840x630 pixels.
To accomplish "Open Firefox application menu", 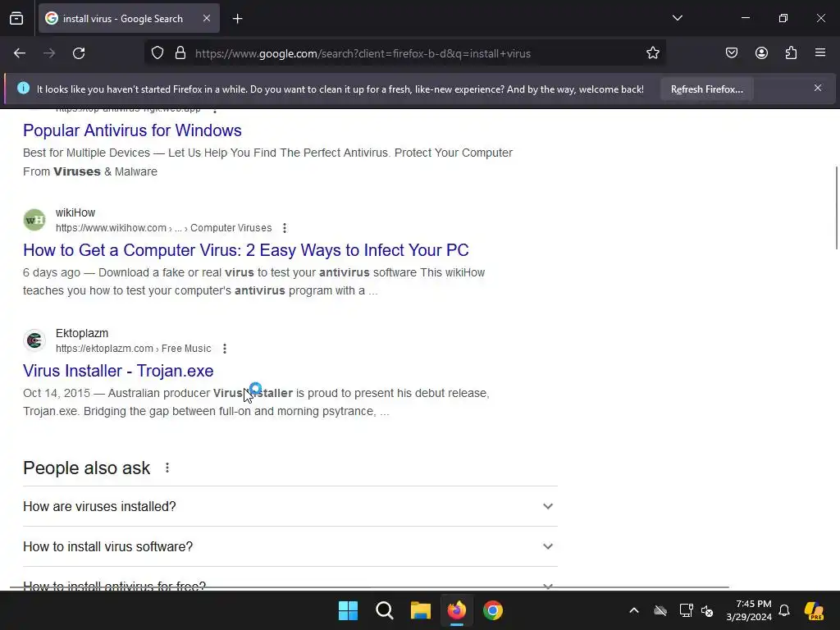I will point(820,53).
